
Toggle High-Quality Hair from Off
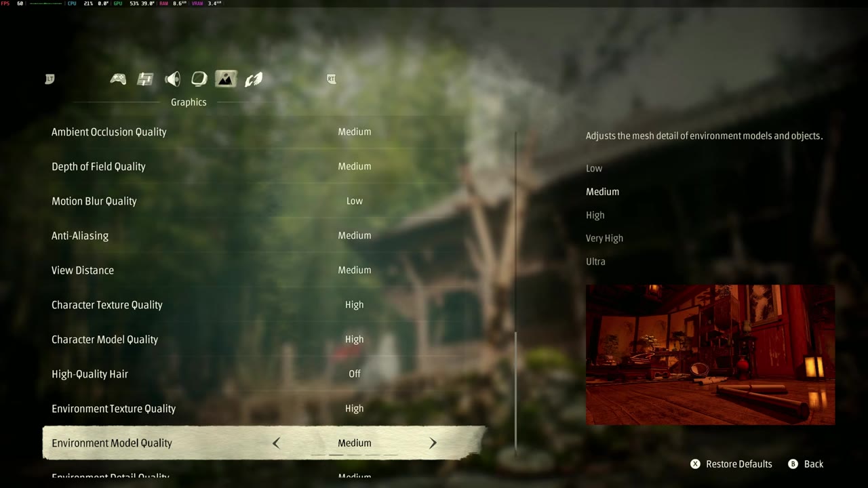coord(355,374)
